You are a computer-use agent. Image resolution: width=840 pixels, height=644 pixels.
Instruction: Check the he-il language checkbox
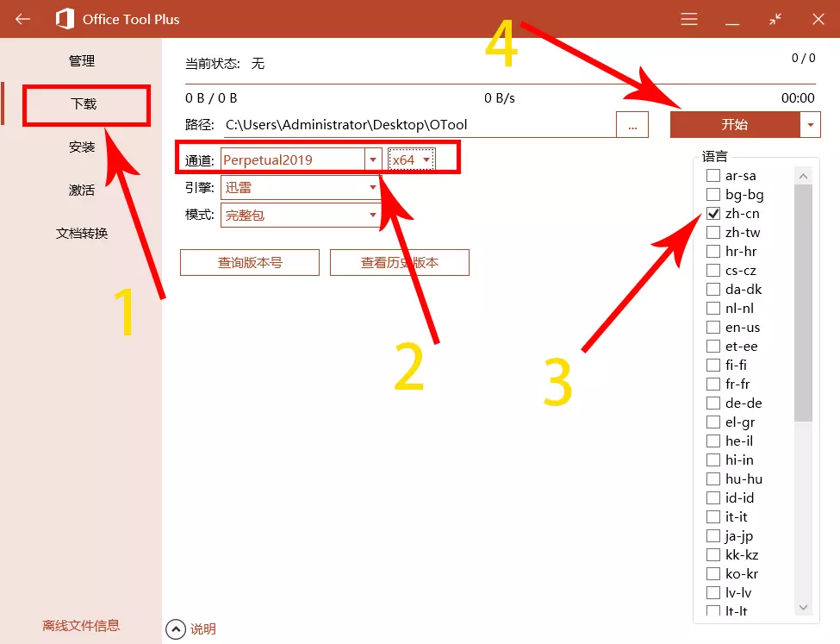click(713, 441)
